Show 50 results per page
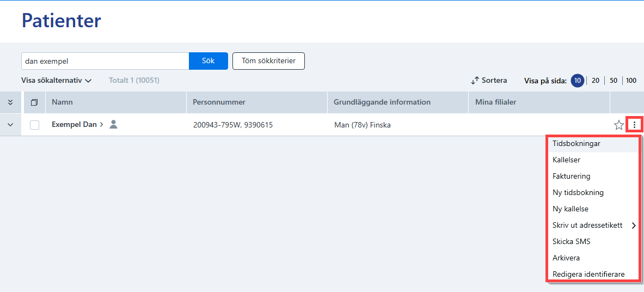 613,81
